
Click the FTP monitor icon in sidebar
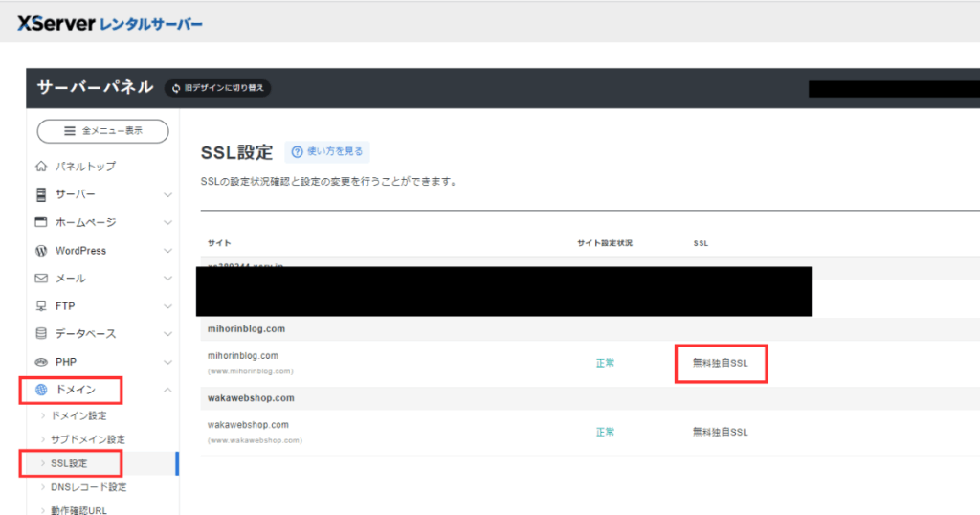coord(41,306)
